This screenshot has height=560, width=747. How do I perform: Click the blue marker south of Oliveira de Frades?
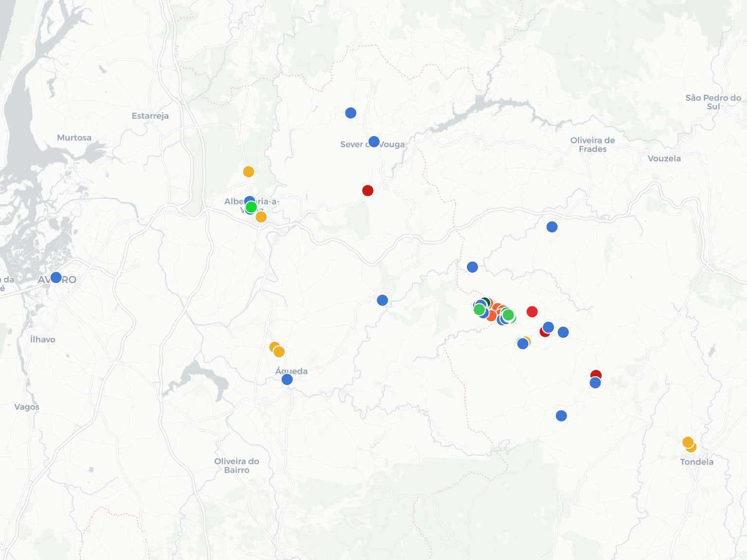coord(552,227)
